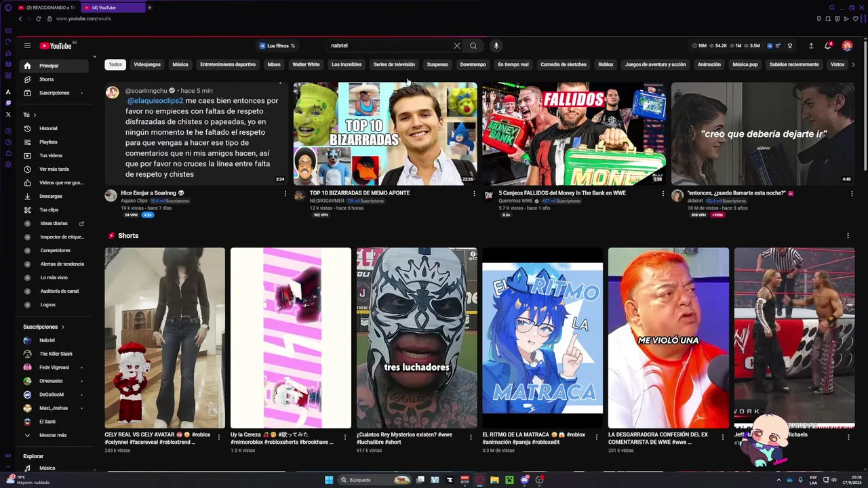Select the Subidos recientemente filter chip
The image size is (868, 488).
[x=794, y=64]
